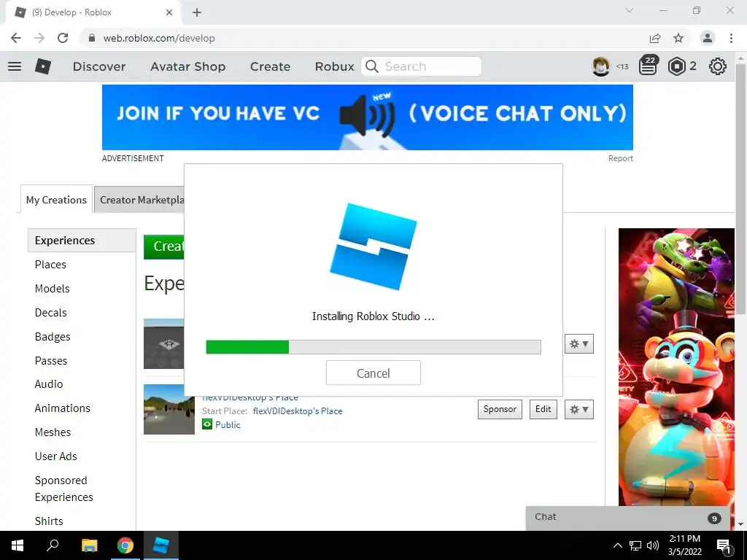Switch to Chrome in the taskbar
747x560 pixels.
point(125,545)
